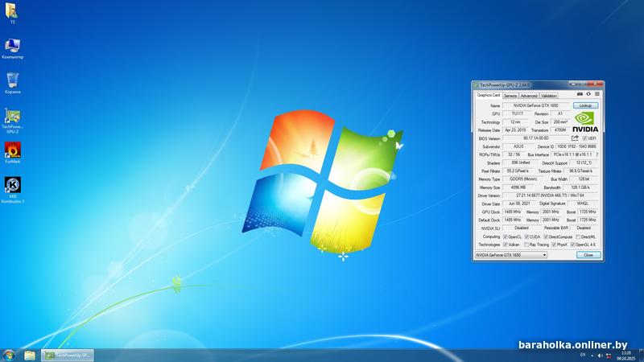The width and height of the screenshot is (644, 362).
Task: Click the BIOS share/export icon
Action: click(x=575, y=138)
